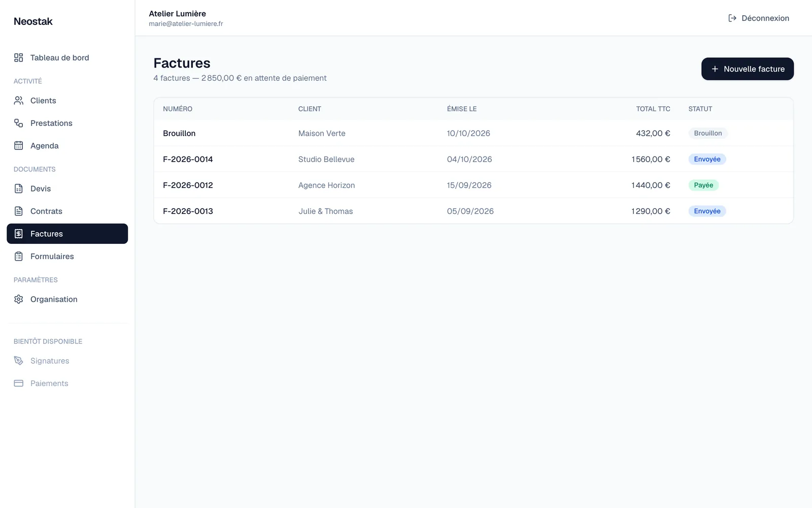
Task: Create a new invoice with Nouvelle facture
Action: coord(747,69)
